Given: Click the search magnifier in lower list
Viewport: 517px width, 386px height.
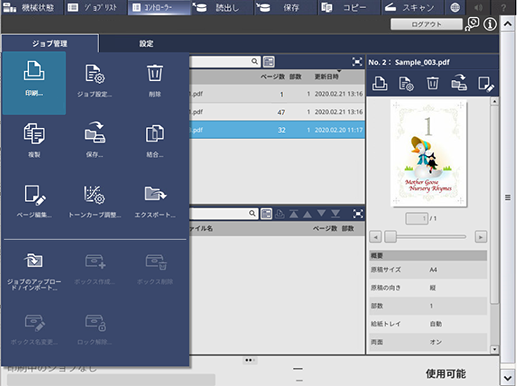Looking at the screenshot, I should [252, 213].
